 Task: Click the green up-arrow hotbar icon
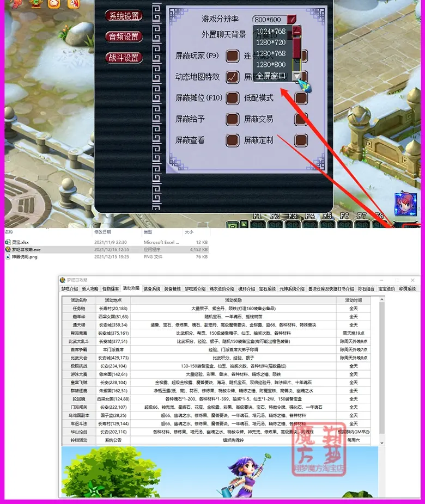coord(244,224)
